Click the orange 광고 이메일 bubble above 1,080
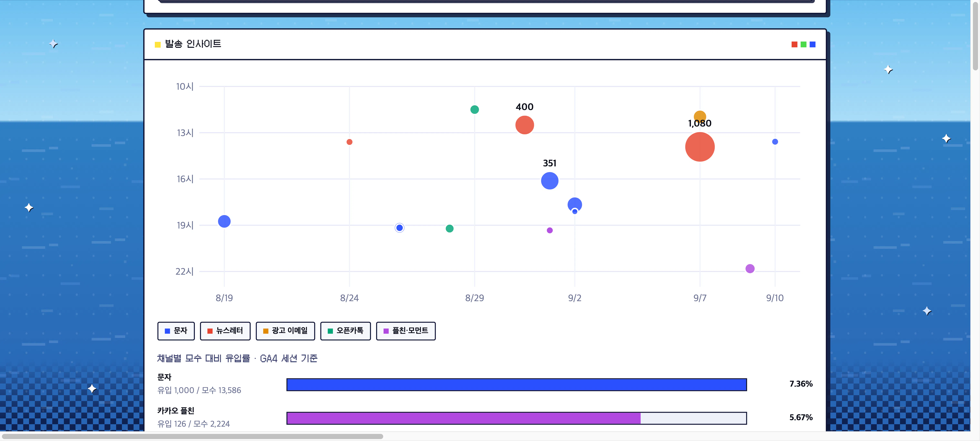This screenshot has width=980, height=441. (x=700, y=116)
